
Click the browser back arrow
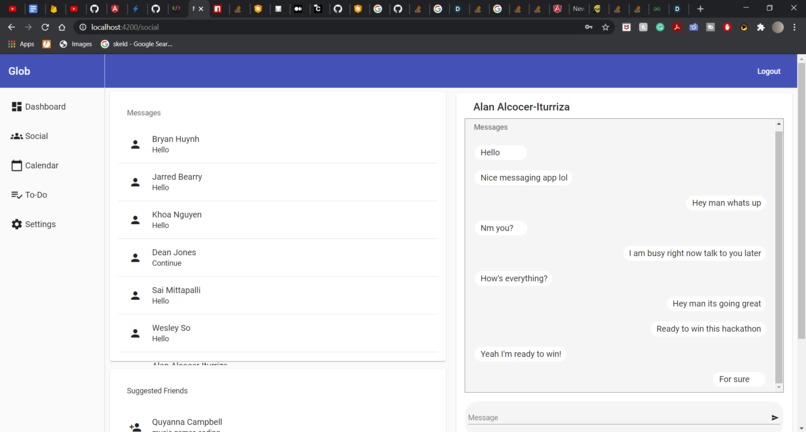(x=11, y=27)
